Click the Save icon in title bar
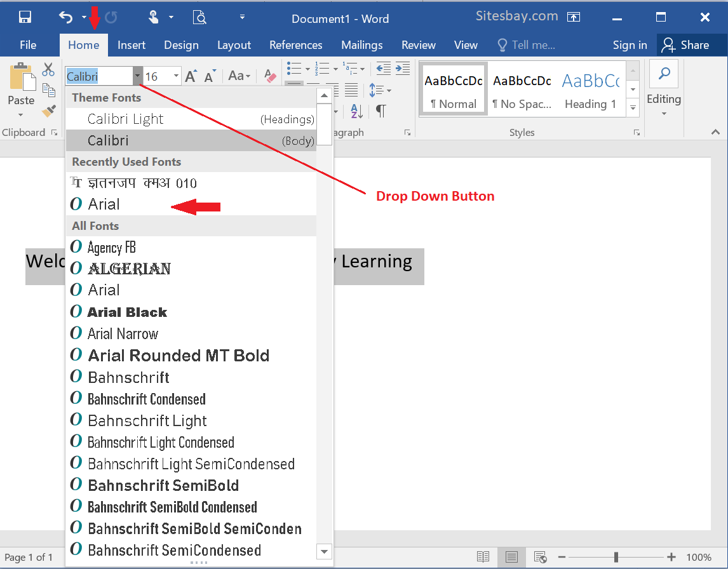The width and height of the screenshot is (728, 569). point(25,18)
